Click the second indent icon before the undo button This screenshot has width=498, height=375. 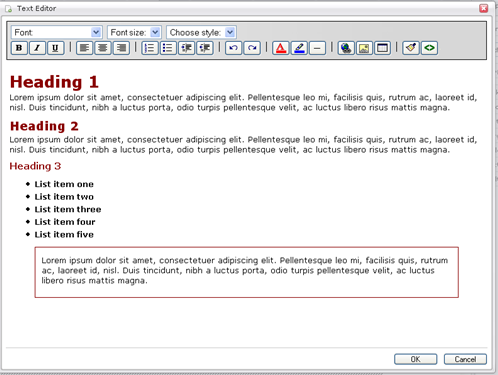(x=205, y=48)
